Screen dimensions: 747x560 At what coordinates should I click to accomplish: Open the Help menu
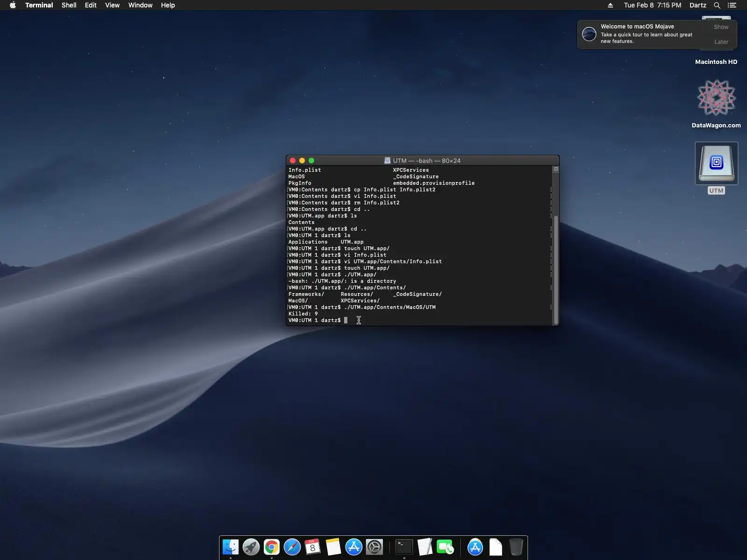click(168, 5)
